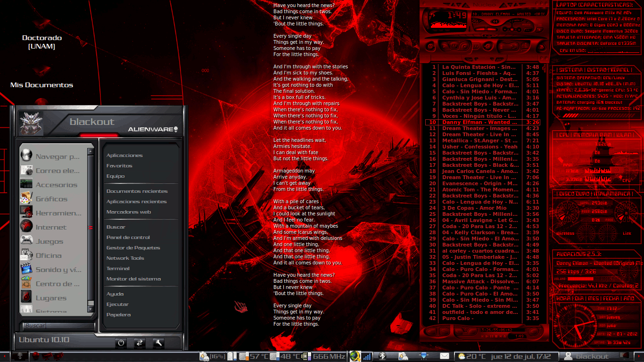Open the network globe tray icon
Image resolution: width=644 pixels, height=362 pixels.
tap(355, 356)
